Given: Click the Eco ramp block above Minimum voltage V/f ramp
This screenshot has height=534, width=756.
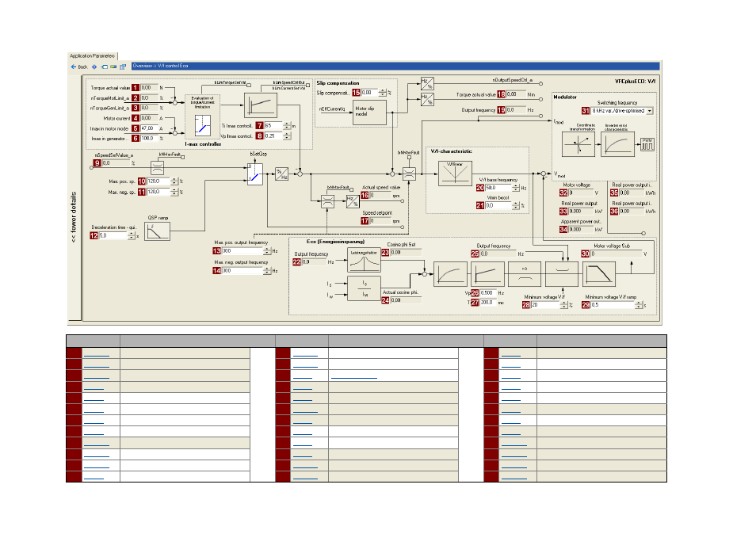Looking at the screenshot, I should point(599,274).
